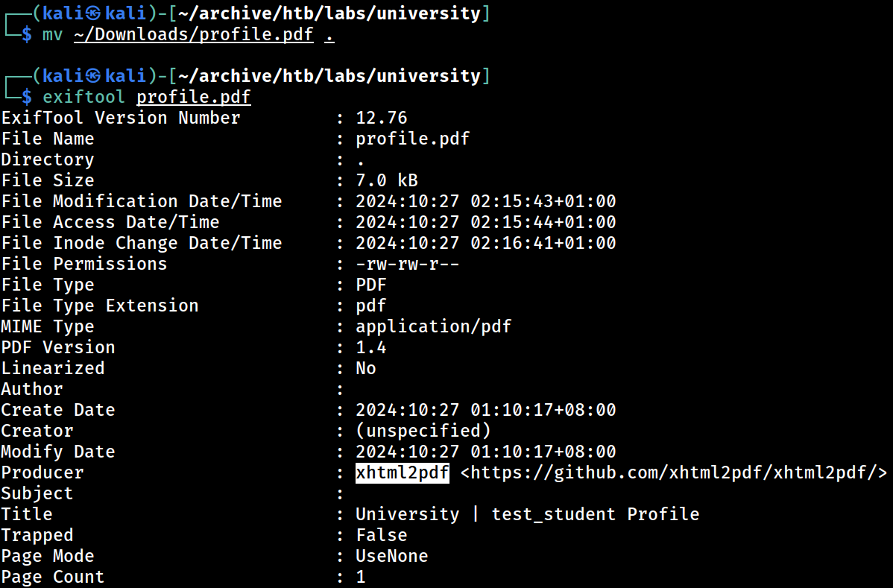This screenshot has height=588, width=893.
Task: Click the File Name value profile.pdf
Action: click(x=413, y=139)
